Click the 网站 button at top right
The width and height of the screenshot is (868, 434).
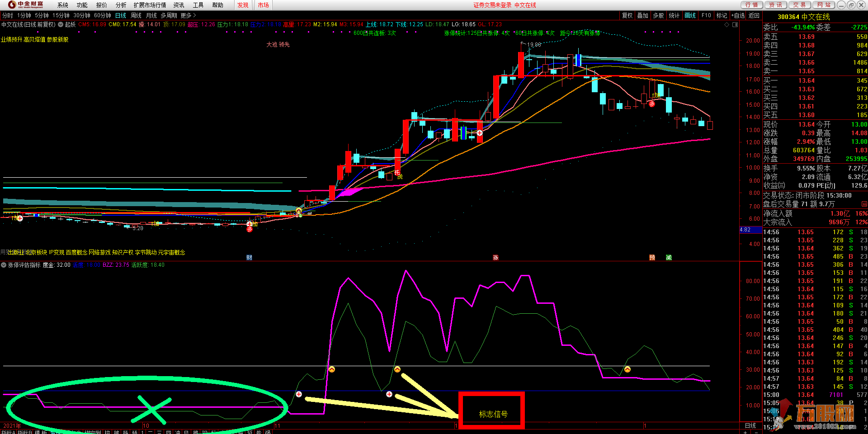tap(824, 5)
